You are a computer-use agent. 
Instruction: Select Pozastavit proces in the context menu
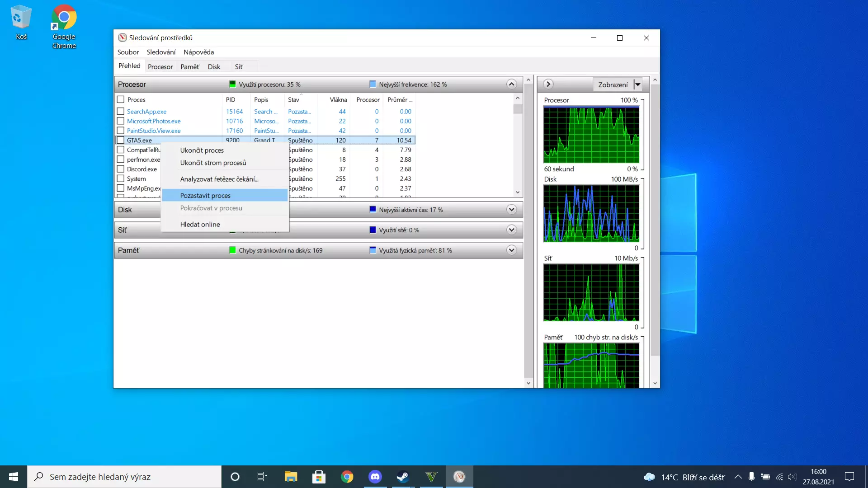205,196
